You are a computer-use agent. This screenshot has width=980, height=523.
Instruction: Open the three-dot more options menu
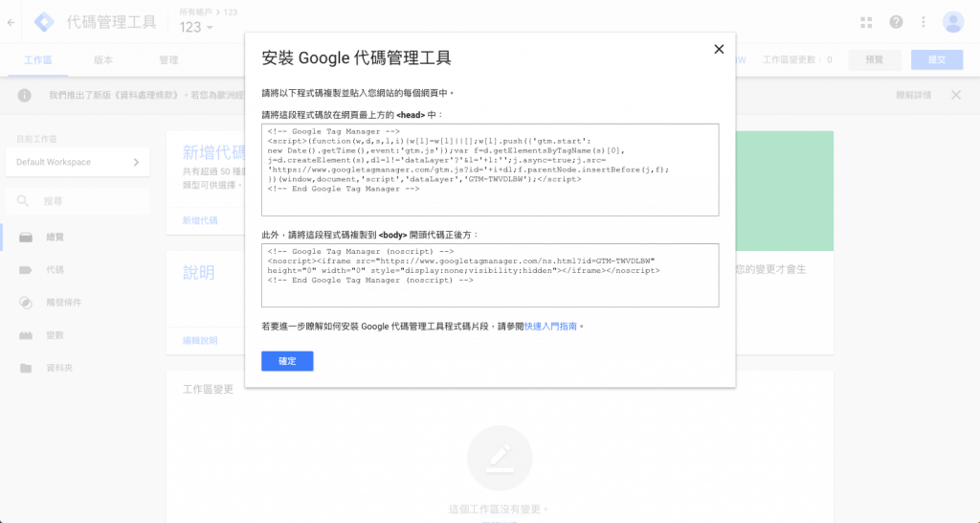coord(924,22)
